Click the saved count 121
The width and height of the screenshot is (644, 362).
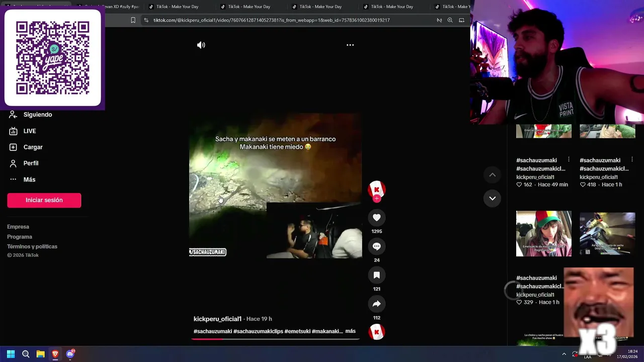click(376, 289)
